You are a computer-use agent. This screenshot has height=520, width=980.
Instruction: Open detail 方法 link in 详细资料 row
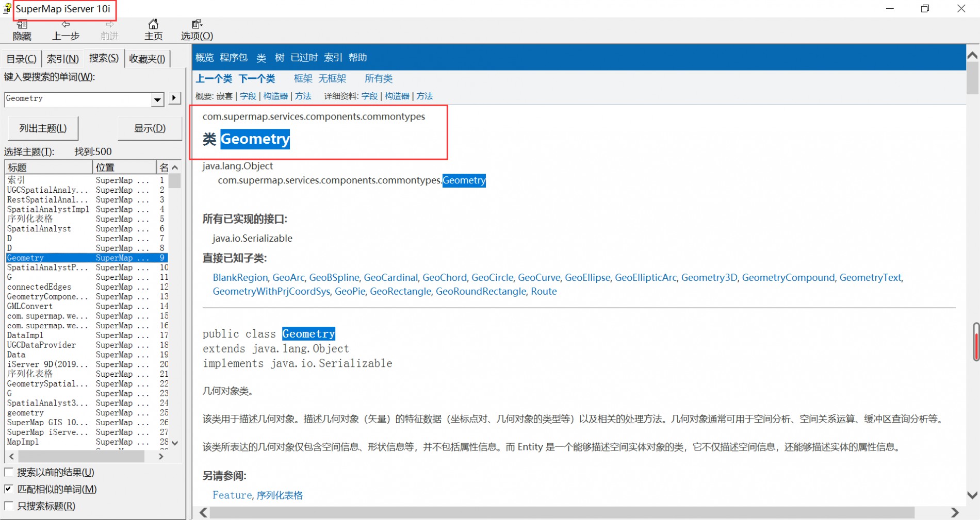point(424,96)
